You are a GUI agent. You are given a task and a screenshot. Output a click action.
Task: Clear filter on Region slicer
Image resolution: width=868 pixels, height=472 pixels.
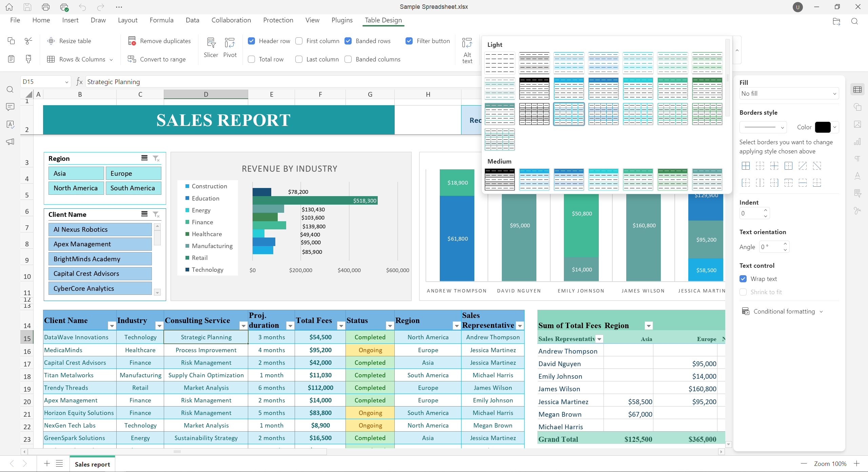(x=156, y=158)
